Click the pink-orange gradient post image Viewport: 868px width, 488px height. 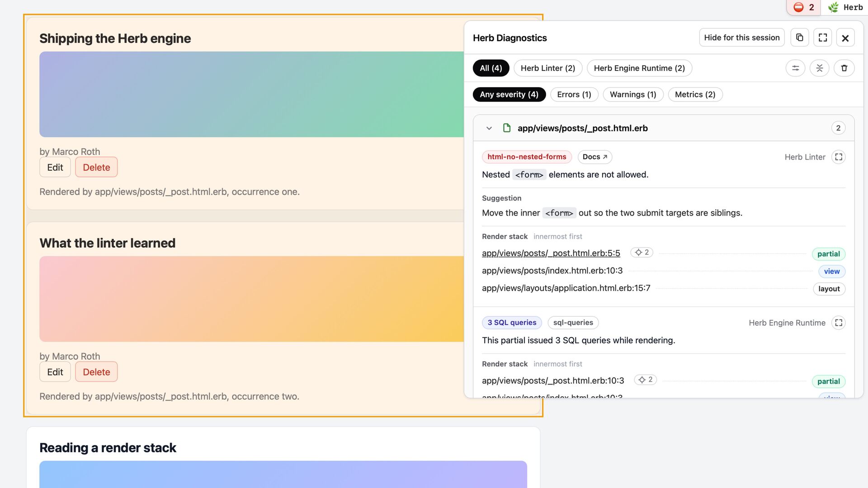tap(252, 299)
